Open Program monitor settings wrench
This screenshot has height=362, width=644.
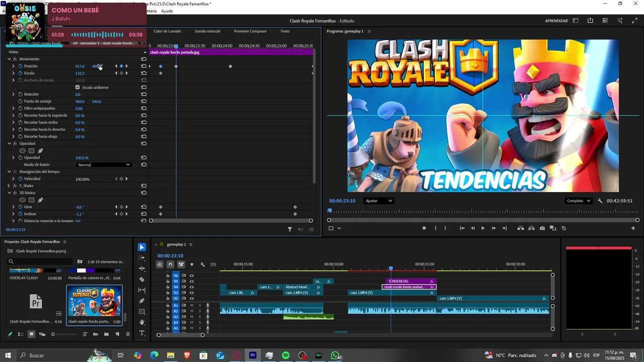(x=600, y=201)
